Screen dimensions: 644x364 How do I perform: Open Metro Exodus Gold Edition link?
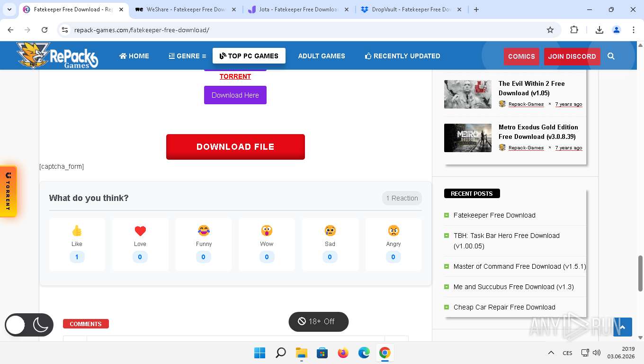pyautogui.click(x=538, y=132)
